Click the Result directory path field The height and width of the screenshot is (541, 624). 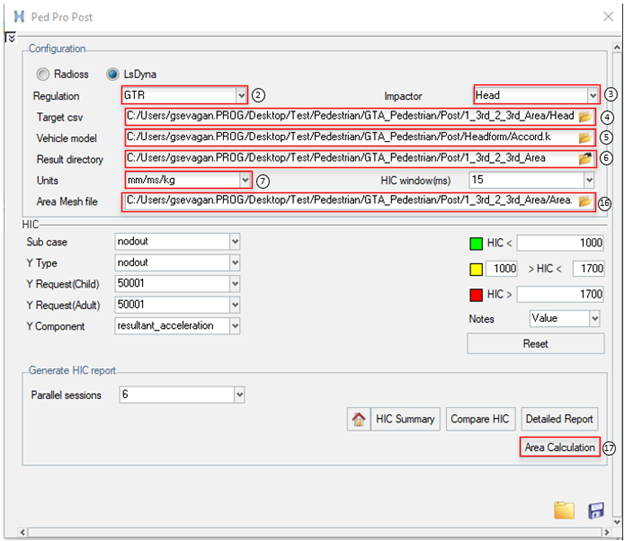351,159
